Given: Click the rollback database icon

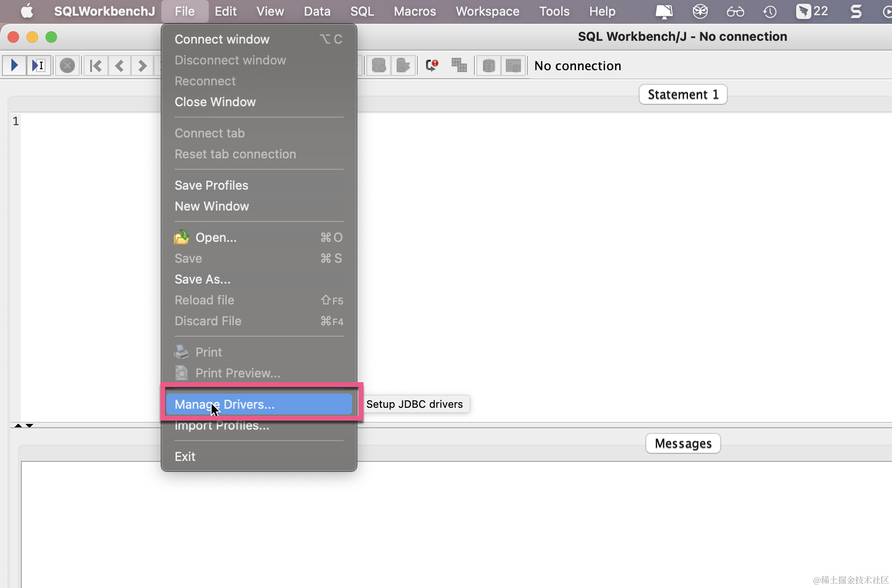Looking at the screenshot, I should tap(403, 65).
